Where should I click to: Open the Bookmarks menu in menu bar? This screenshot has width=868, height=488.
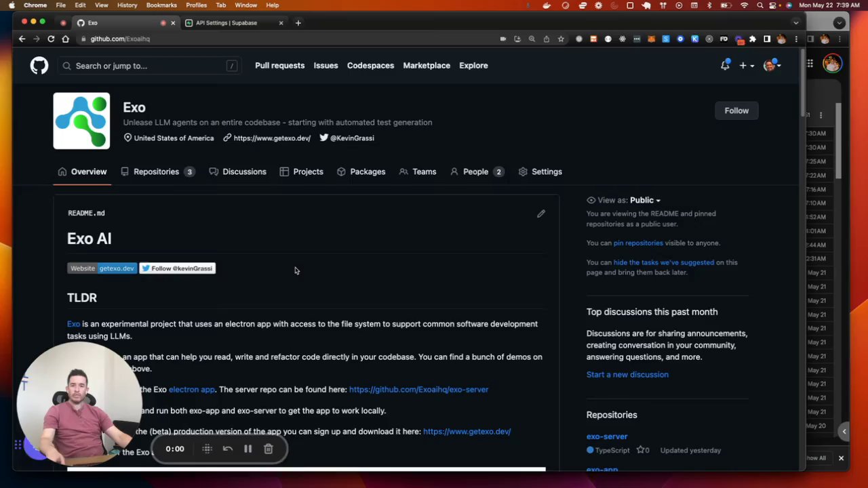tap(161, 5)
